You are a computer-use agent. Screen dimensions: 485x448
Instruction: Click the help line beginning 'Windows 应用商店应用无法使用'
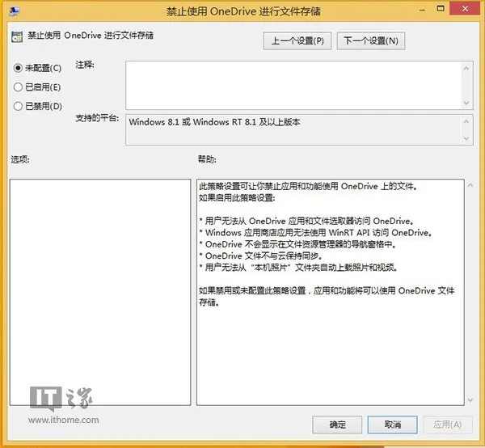(315, 233)
